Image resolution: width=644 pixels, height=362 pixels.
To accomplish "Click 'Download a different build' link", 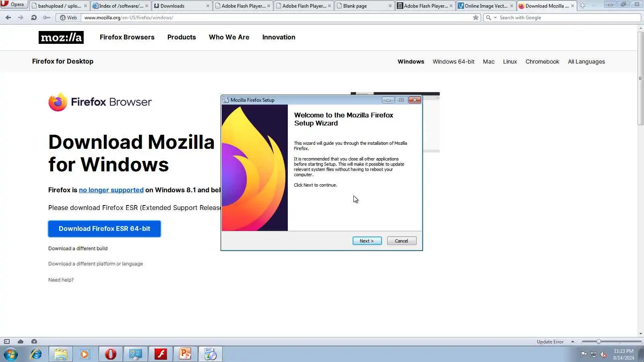I will tap(78, 249).
